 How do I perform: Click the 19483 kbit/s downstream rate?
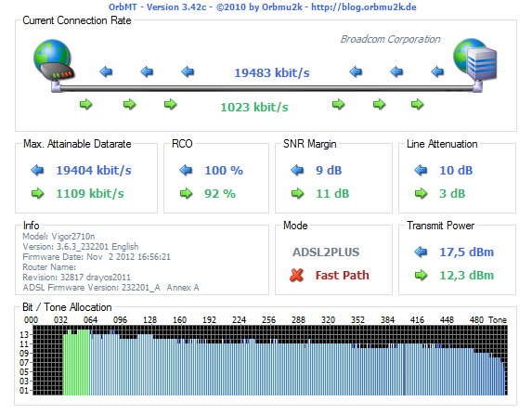tap(272, 72)
